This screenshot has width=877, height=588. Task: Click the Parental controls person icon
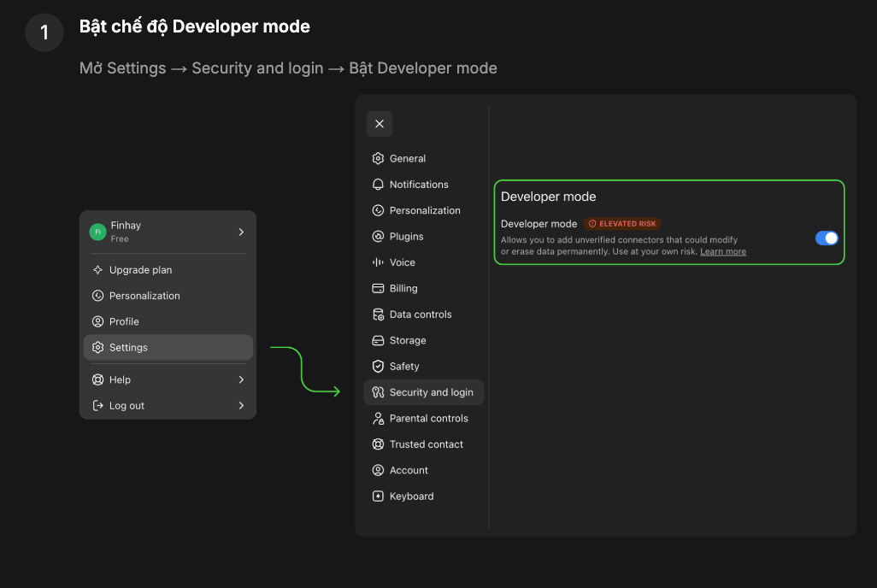[378, 419]
